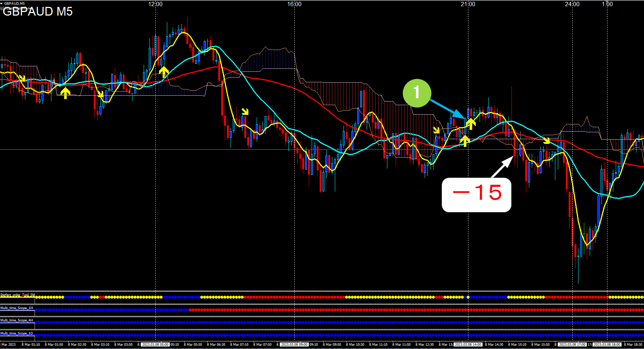
Task: Open the chart menu triangle beside GBPAUD,M5
Action: tap(1, 3)
